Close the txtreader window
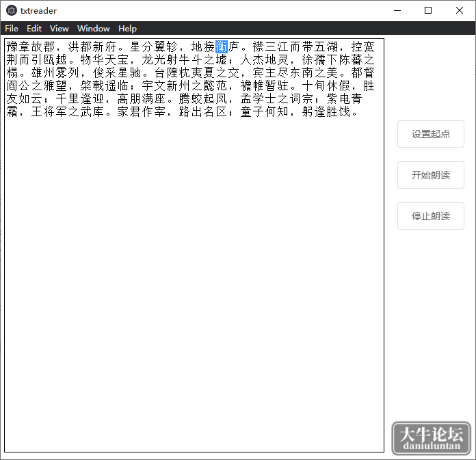The height and width of the screenshot is (460, 476). coord(460,11)
